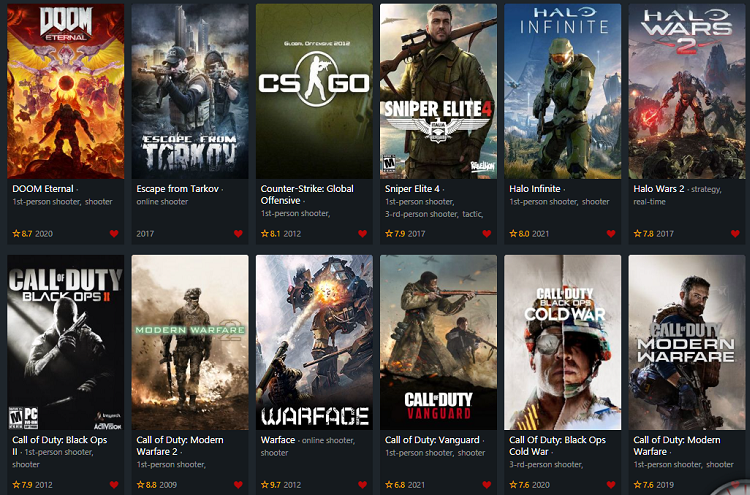Open Call of Duty: Vanguard title link
The width and height of the screenshot is (750, 495).
coord(432,440)
